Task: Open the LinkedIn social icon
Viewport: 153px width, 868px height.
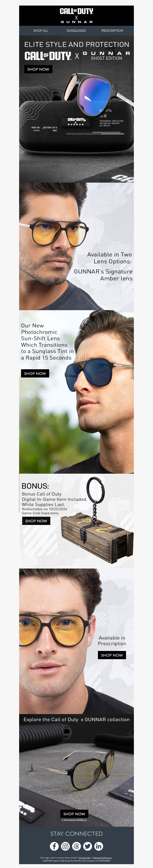Action: tap(99, 846)
